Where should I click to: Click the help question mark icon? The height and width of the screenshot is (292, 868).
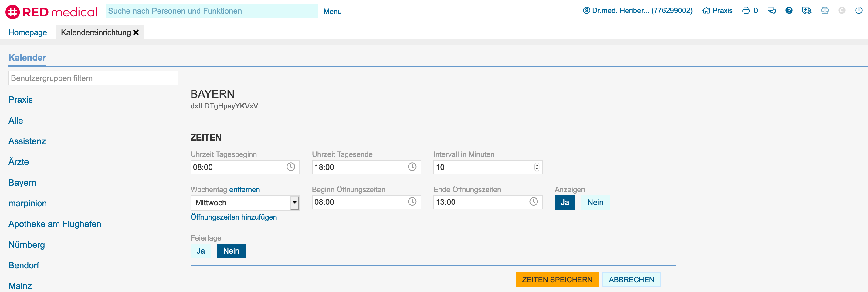click(x=789, y=10)
